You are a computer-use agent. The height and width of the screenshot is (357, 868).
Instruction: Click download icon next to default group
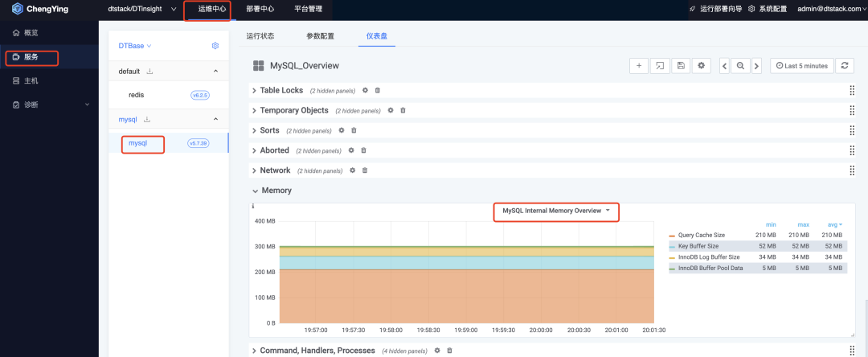pos(150,72)
